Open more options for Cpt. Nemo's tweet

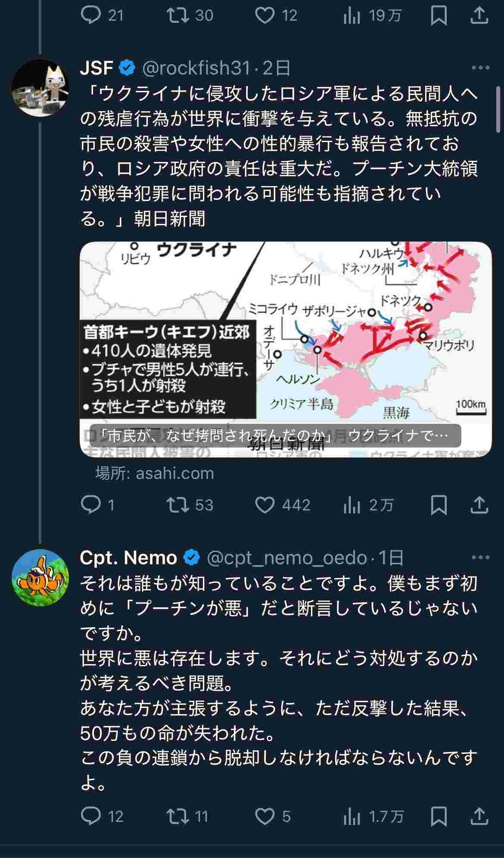pos(481,557)
